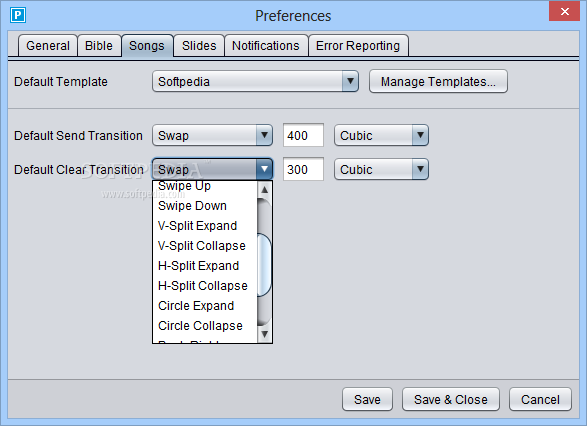The image size is (587, 426).
Task: Click the send transition duration field 400
Action: coord(303,135)
